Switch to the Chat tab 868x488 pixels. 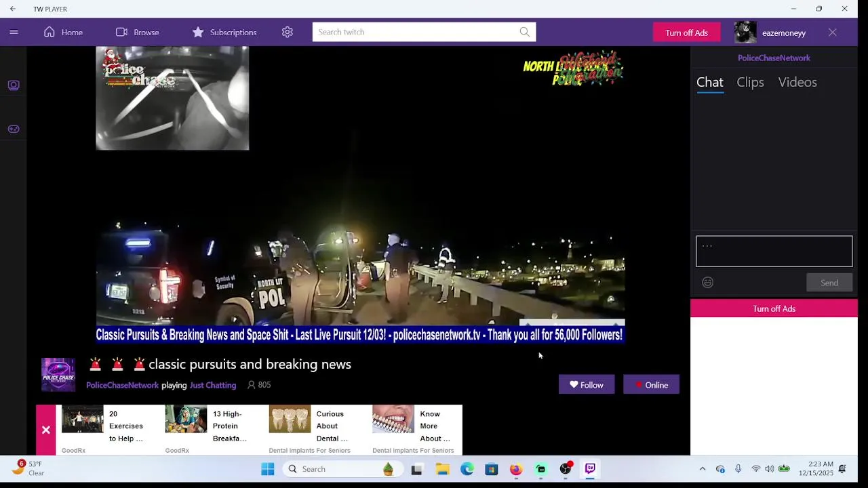pos(710,82)
